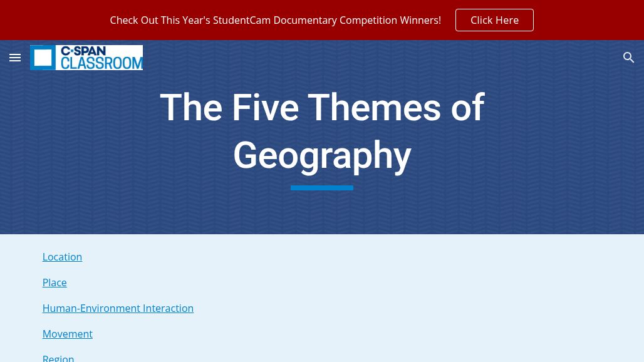
Task: Open the site menu via the three-line icon
Action: point(15,58)
